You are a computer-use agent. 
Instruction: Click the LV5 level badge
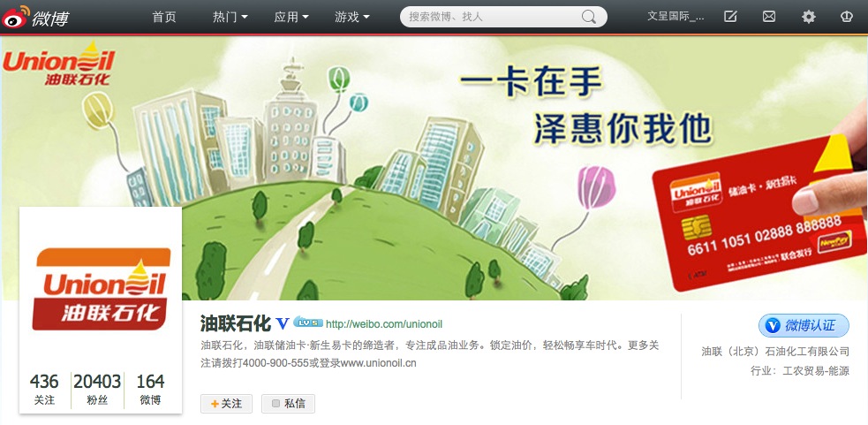(308, 323)
